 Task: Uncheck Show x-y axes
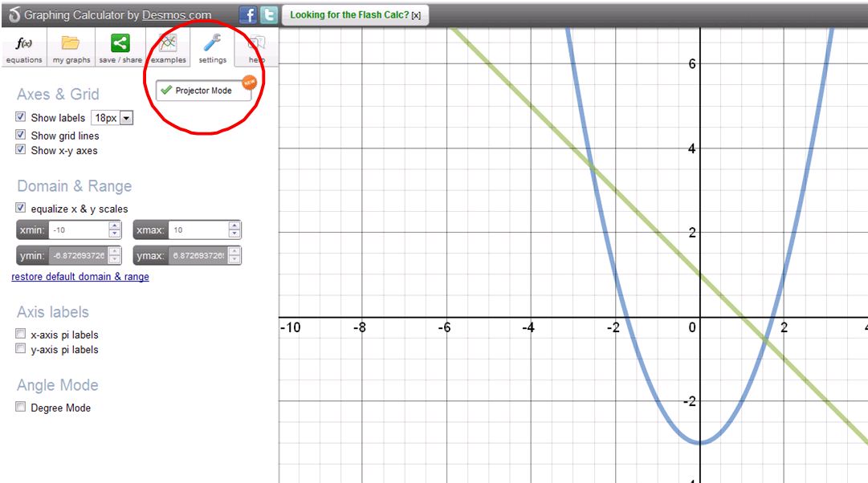(x=20, y=150)
